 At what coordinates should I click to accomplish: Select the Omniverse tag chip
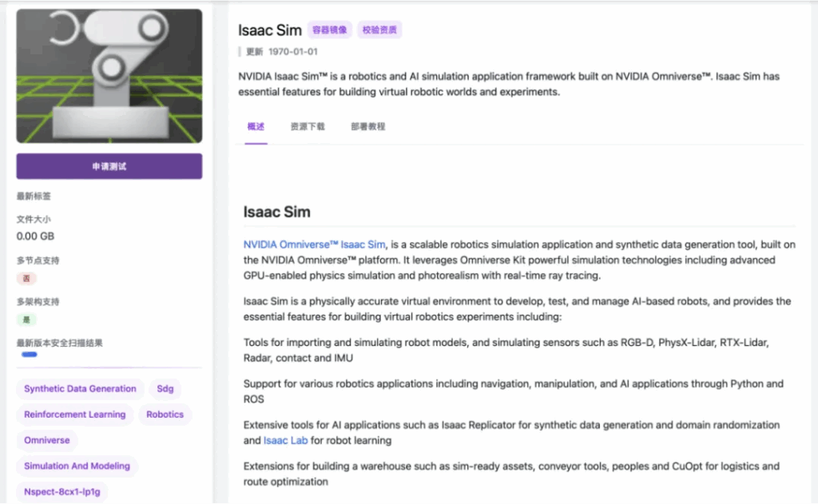pyautogui.click(x=46, y=440)
